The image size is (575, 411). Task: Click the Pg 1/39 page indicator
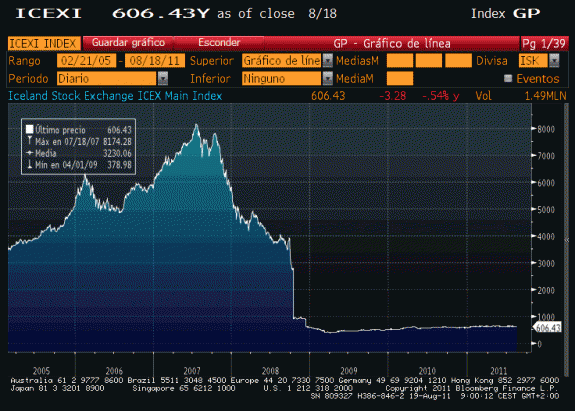(544, 44)
